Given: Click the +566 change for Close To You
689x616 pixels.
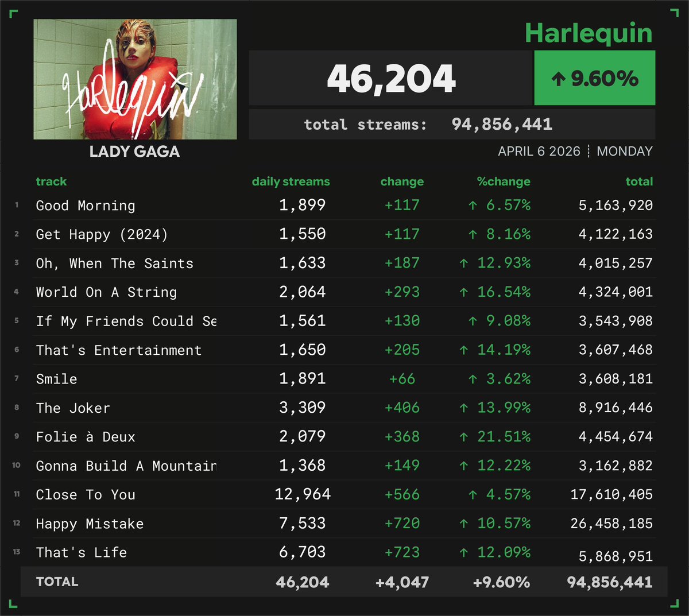Looking at the screenshot, I should (x=402, y=494).
